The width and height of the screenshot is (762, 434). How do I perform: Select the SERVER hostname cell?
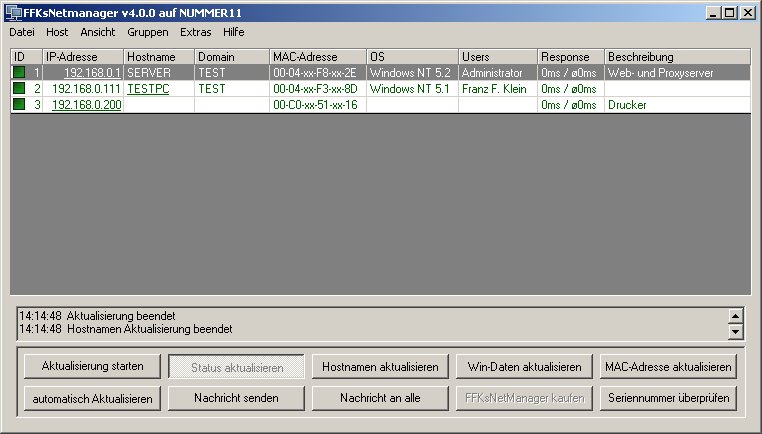click(x=159, y=73)
